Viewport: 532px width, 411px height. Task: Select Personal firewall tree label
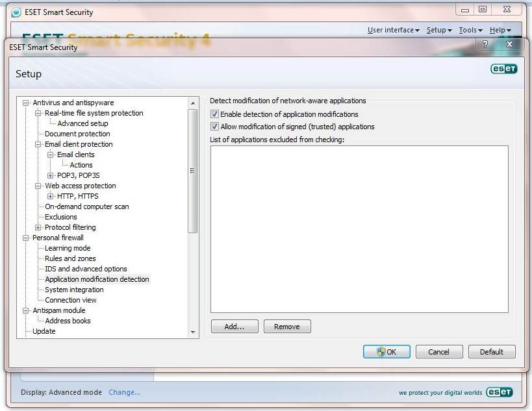coord(58,238)
